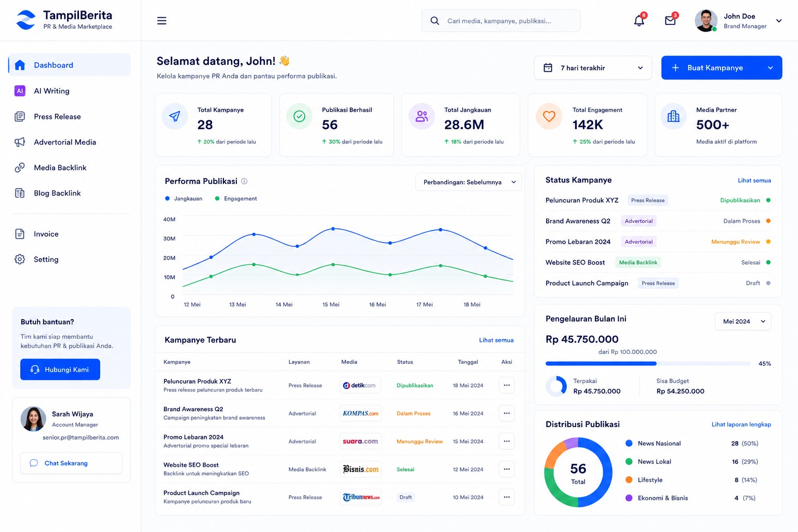Open actions menu for Promo Lebaran 2024 row

click(x=507, y=442)
